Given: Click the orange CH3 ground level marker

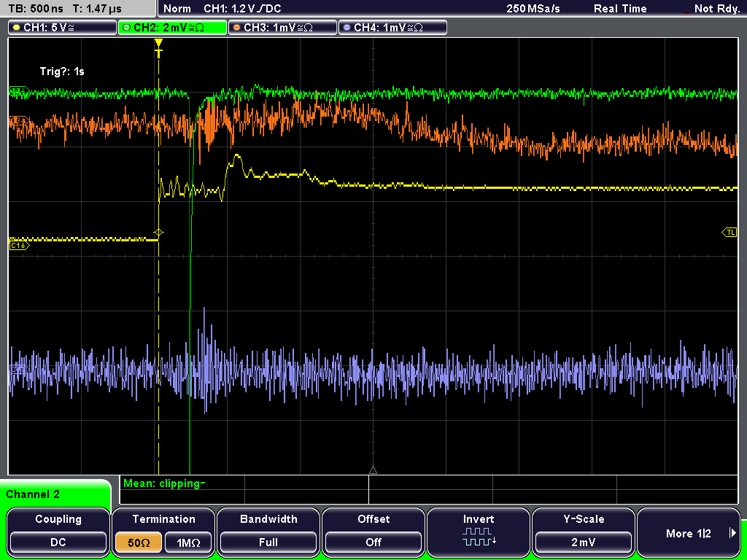Looking at the screenshot, I should pos(18,122).
